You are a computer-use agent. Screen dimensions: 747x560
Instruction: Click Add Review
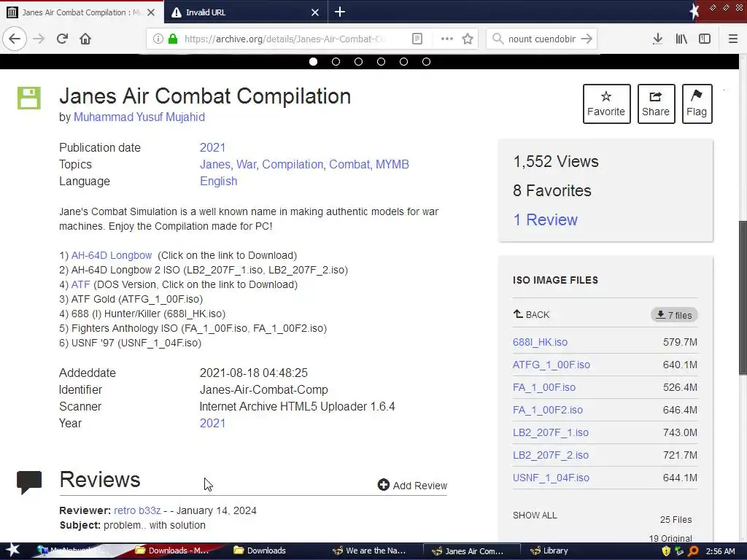pyautogui.click(x=413, y=485)
